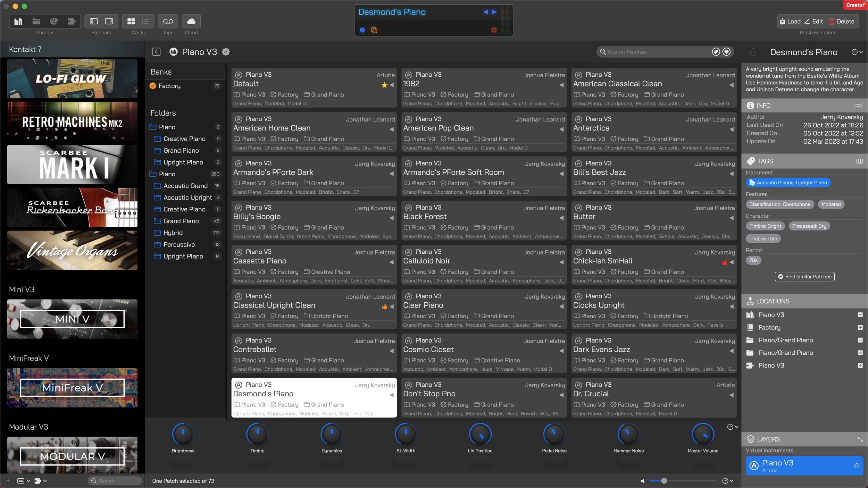Screen dimensions: 868x488
Task: Click the Brightness knob
Action: pyautogui.click(x=183, y=434)
